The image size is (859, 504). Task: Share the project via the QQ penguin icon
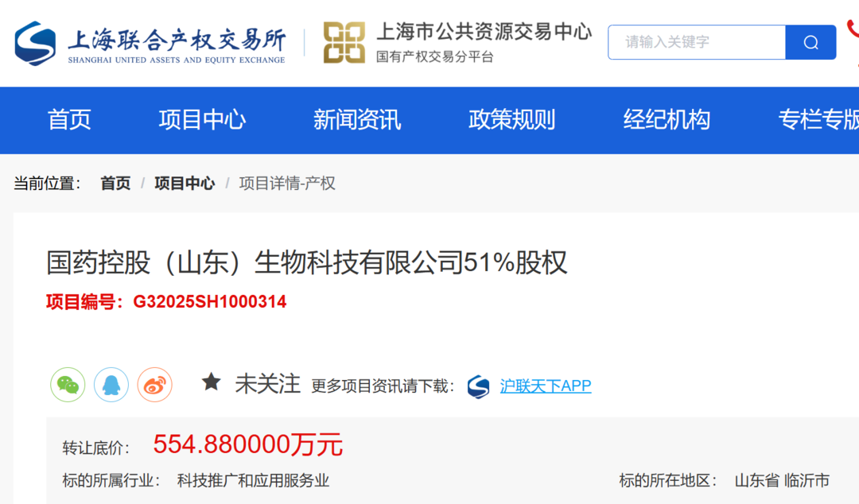111,386
